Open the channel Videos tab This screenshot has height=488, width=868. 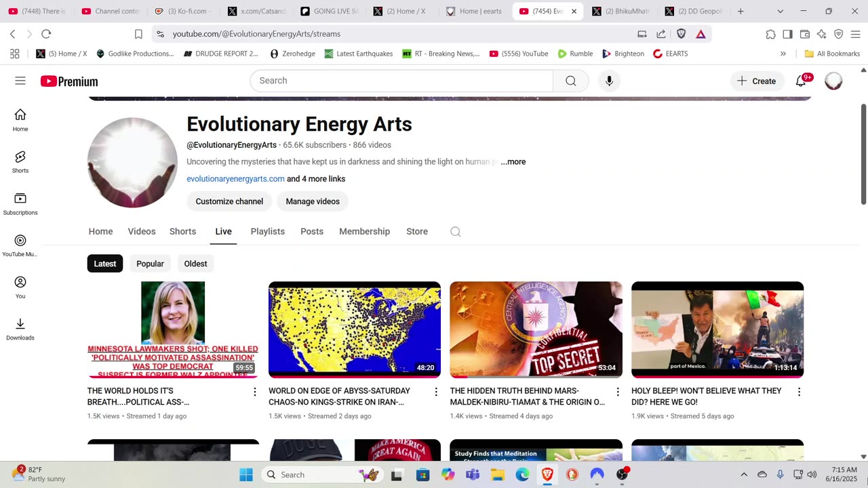(142, 232)
